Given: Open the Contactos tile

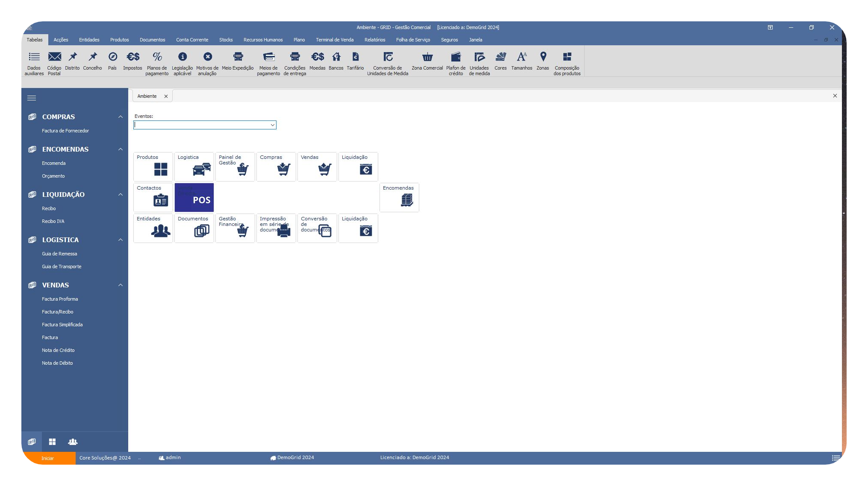Looking at the screenshot, I should pos(153,197).
